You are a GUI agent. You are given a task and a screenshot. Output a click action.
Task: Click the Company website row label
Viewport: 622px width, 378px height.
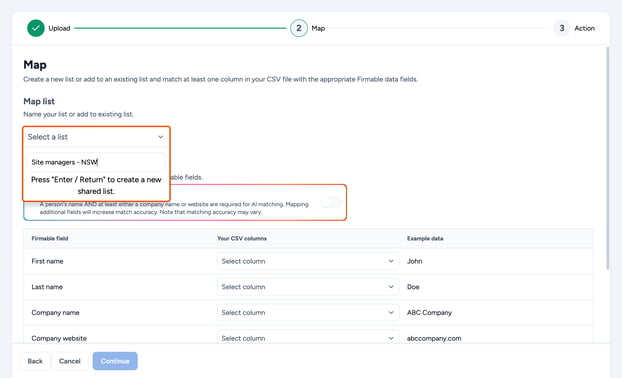point(59,338)
